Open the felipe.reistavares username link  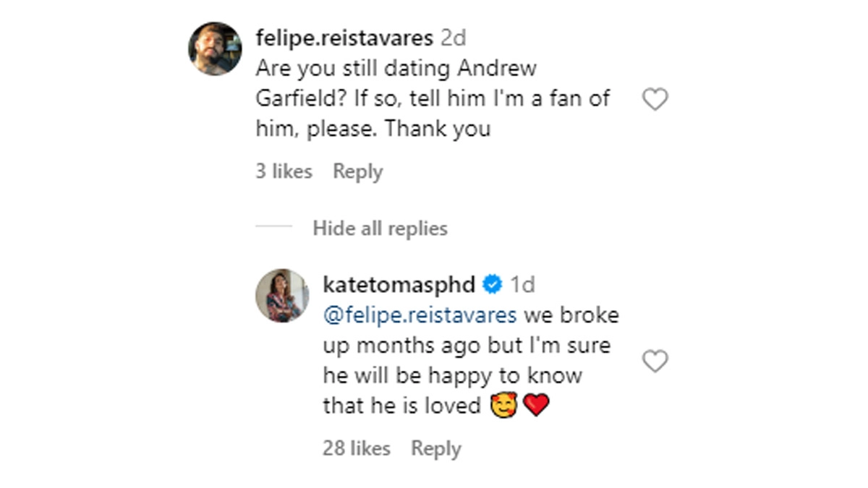click(x=344, y=37)
